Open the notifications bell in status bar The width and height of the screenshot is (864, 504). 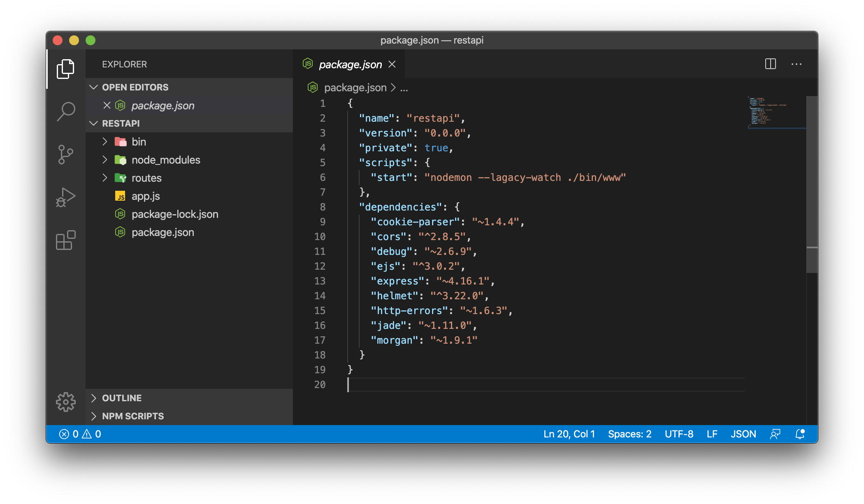click(x=800, y=434)
